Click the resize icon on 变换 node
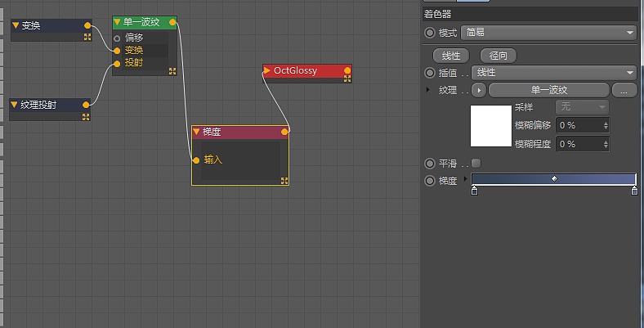 click(87, 37)
